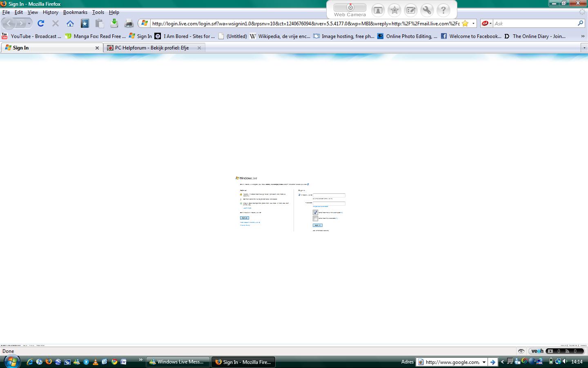Viewport: 588px width, 368px height.
Task: Toggle the checked remember me checkbox
Action: click(x=315, y=213)
